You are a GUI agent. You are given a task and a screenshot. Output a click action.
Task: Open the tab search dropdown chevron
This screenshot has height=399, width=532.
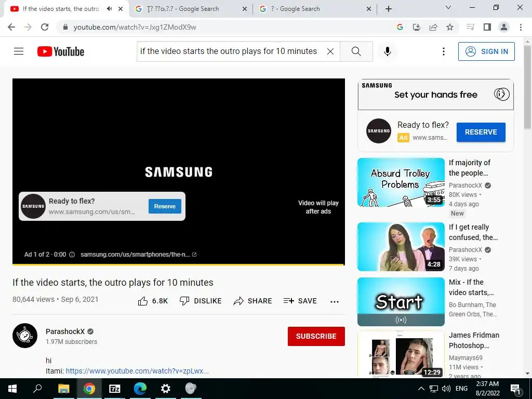point(448,7)
